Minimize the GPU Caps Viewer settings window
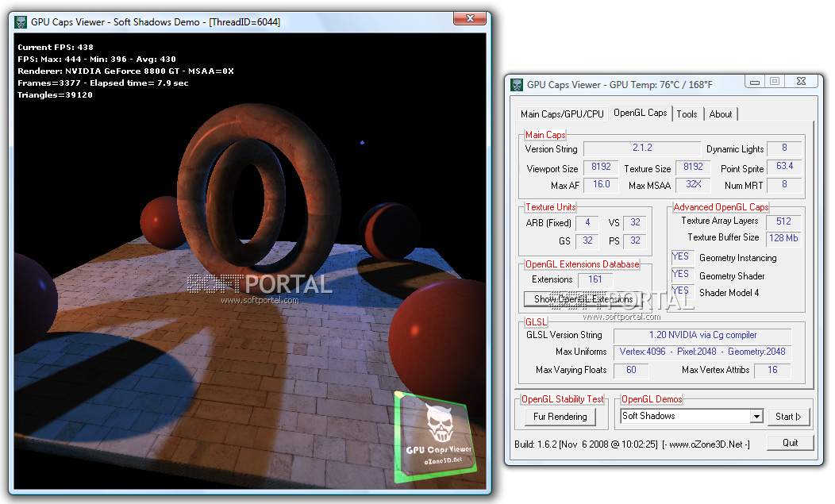The height and width of the screenshot is (504, 835). (x=755, y=82)
